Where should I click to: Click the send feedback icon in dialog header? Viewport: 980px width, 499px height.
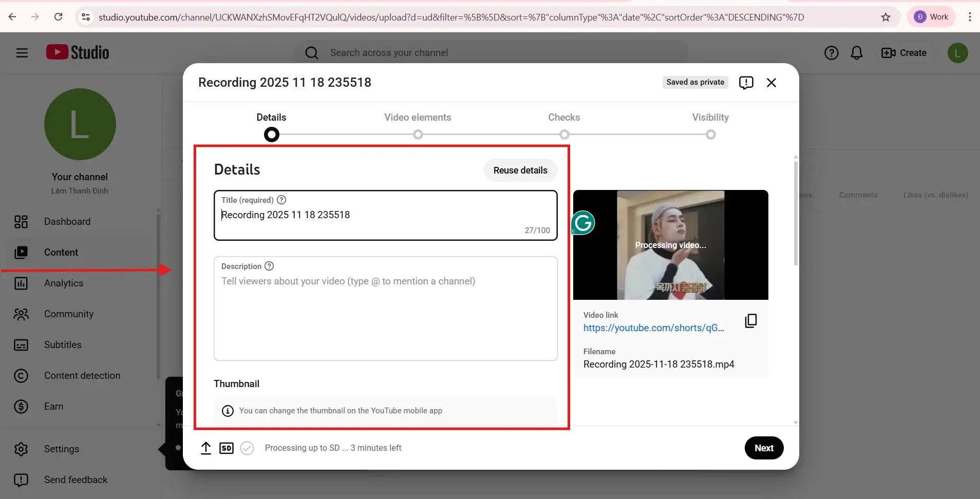tap(746, 83)
